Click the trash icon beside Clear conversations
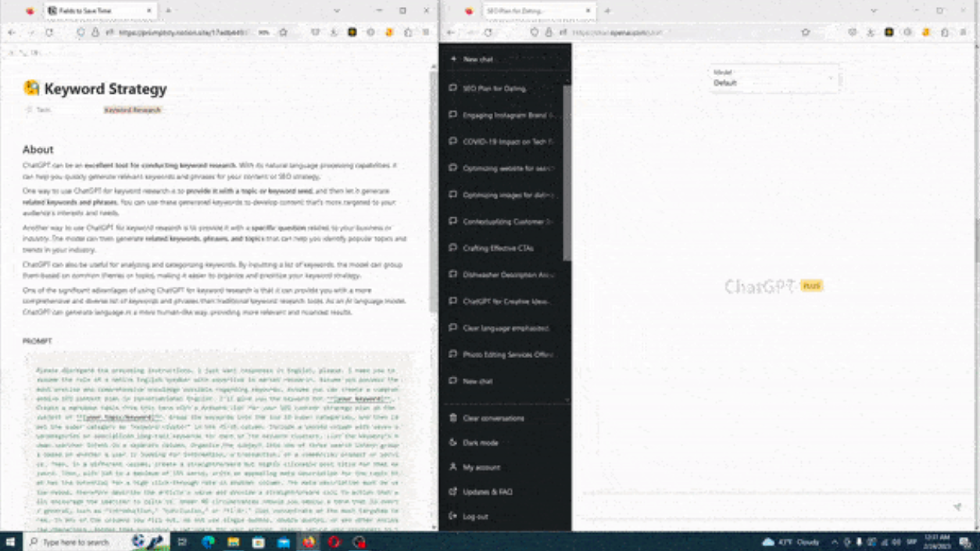This screenshot has height=551, width=980. pos(452,418)
